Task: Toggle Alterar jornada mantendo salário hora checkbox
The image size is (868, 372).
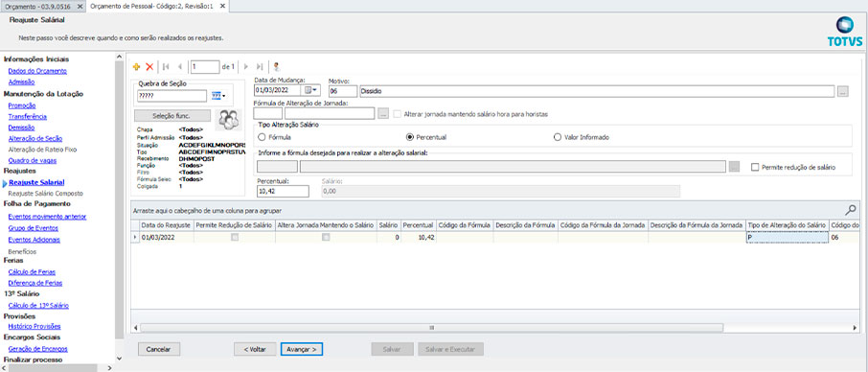Action: (398, 114)
